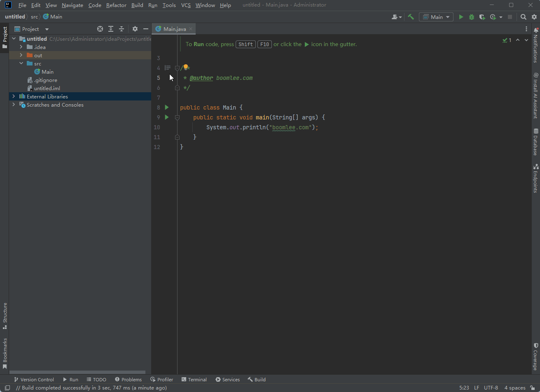Open the Refactor menu

coord(116,5)
